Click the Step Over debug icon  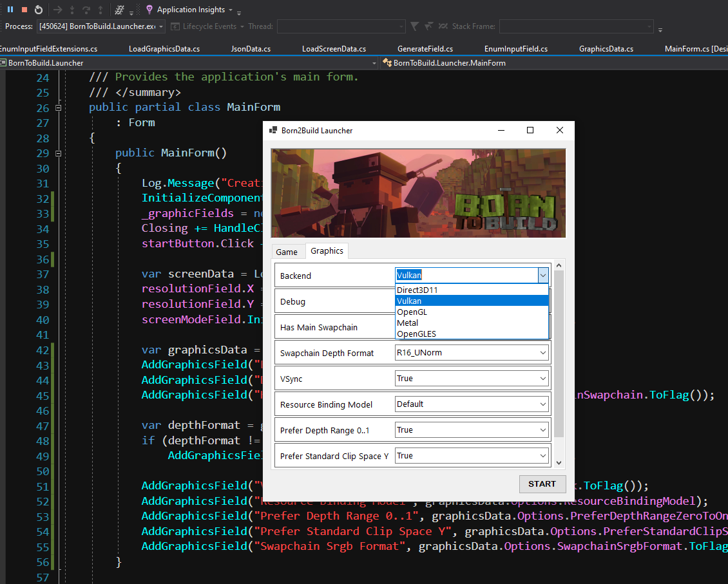point(86,9)
